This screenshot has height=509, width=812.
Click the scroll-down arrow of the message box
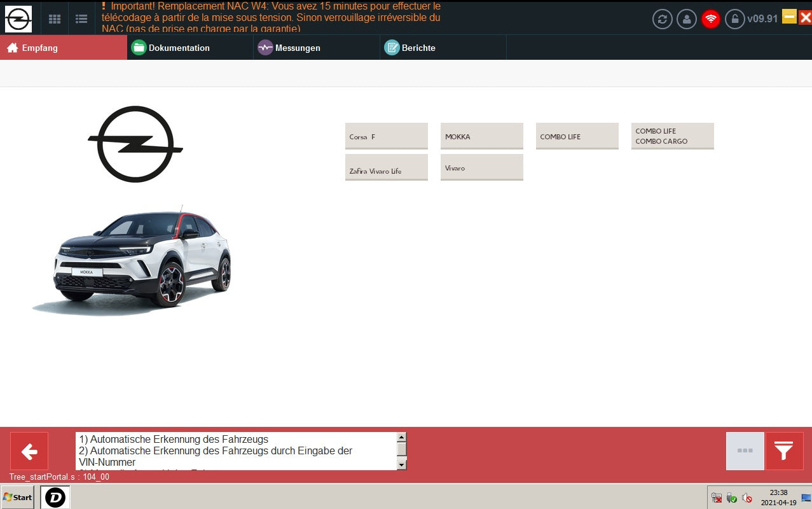tap(402, 464)
